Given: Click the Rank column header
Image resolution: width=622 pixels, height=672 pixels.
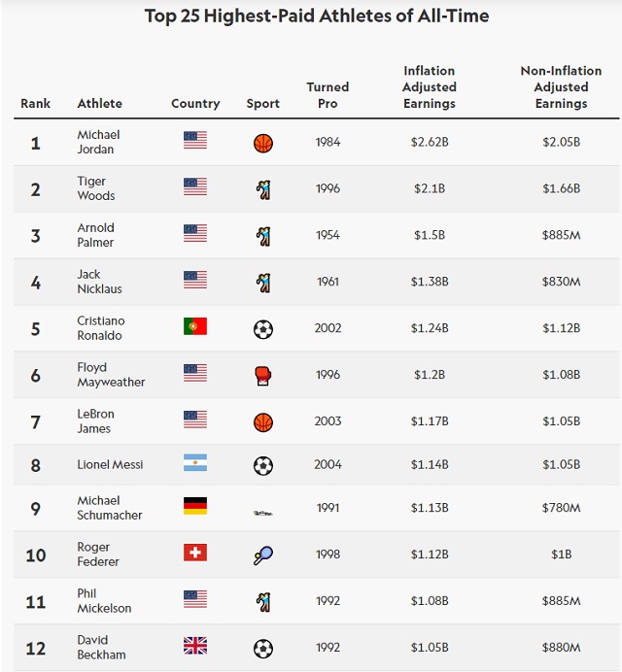Looking at the screenshot, I should [36, 104].
